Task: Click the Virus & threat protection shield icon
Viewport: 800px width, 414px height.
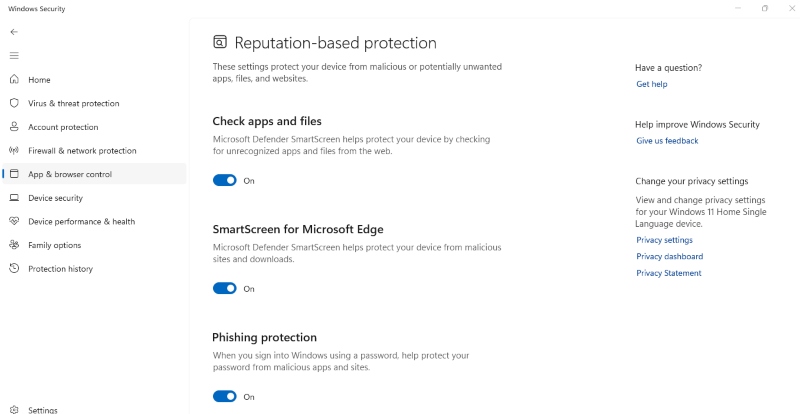Action: coord(14,103)
